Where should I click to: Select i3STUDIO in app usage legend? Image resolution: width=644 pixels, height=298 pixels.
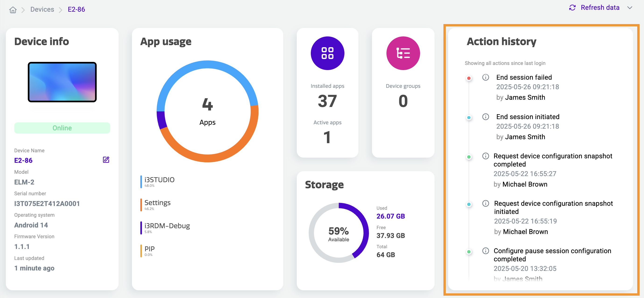159,180
